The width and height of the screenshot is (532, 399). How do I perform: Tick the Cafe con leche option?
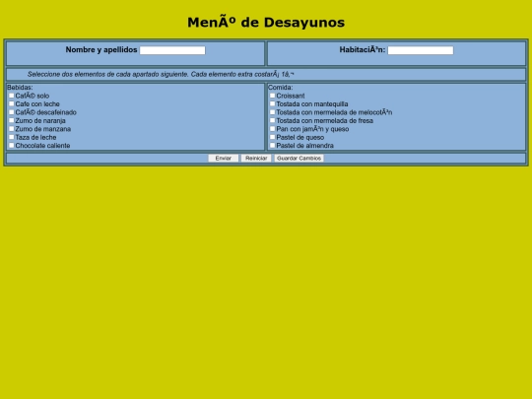tap(12, 103)
